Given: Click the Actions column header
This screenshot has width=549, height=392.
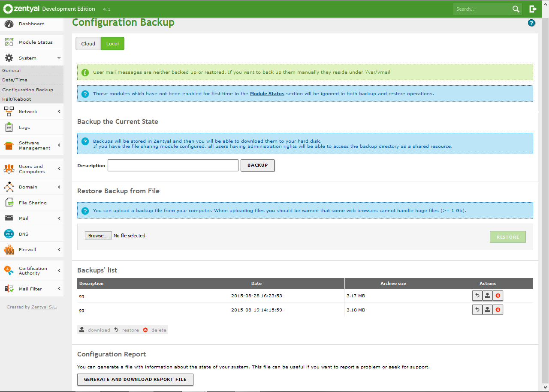Looking at the screenshot, I should [488, 284].
